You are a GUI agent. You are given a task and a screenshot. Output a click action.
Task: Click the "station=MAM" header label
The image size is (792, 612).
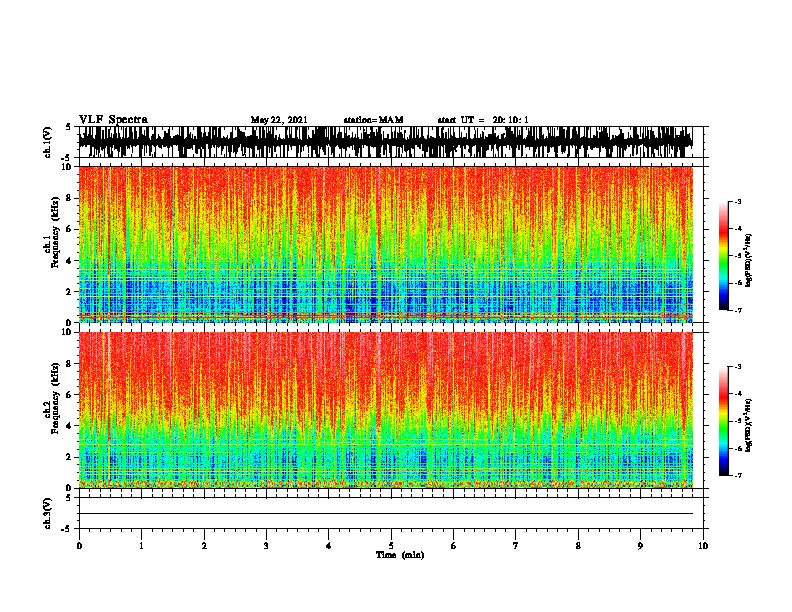point(373,120)
